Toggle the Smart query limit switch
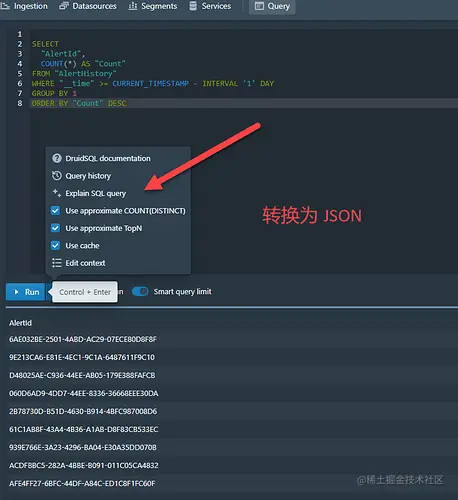Screen dimensions: 458x500 click(x=140, y=292)
